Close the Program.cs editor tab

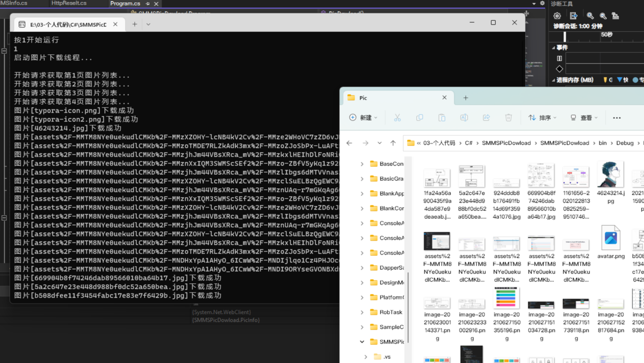pos(156,4)
